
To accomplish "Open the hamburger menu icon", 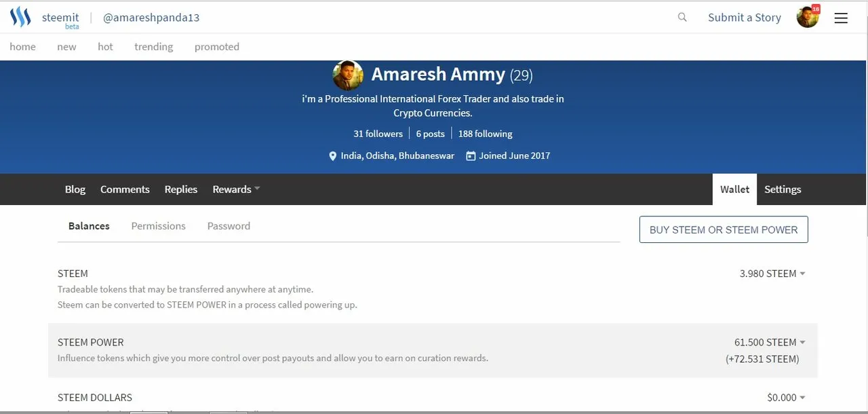I will [x=841, y=18].
